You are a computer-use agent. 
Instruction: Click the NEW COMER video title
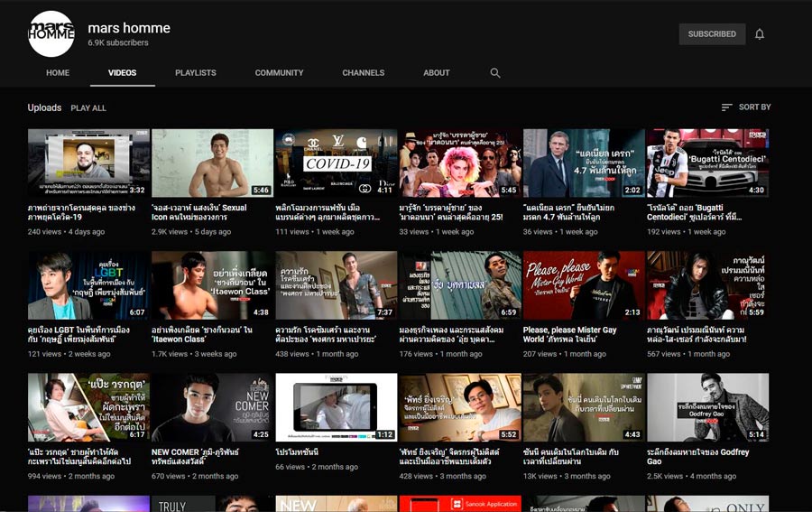coord(195,457)
